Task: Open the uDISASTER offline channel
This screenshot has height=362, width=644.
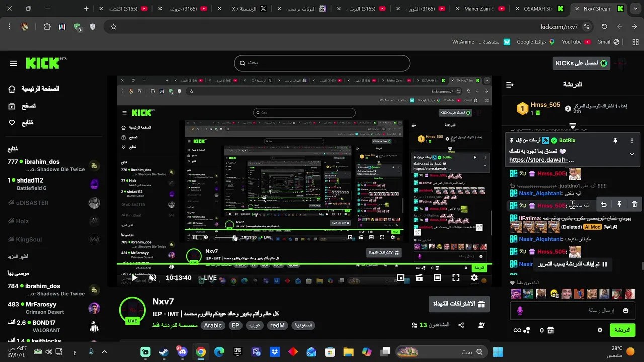Action: point(53,203)
